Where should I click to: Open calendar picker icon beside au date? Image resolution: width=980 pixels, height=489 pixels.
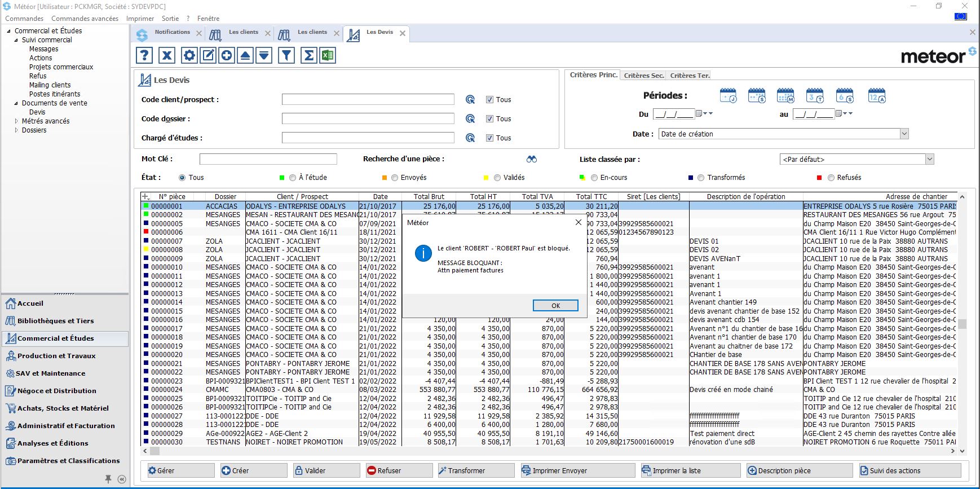click(838, 113)
